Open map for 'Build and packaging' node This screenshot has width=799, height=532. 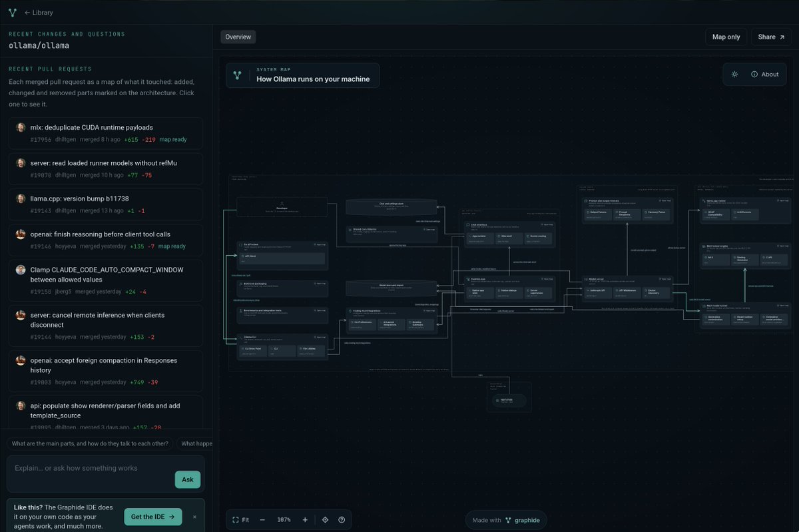click(321, 284)
